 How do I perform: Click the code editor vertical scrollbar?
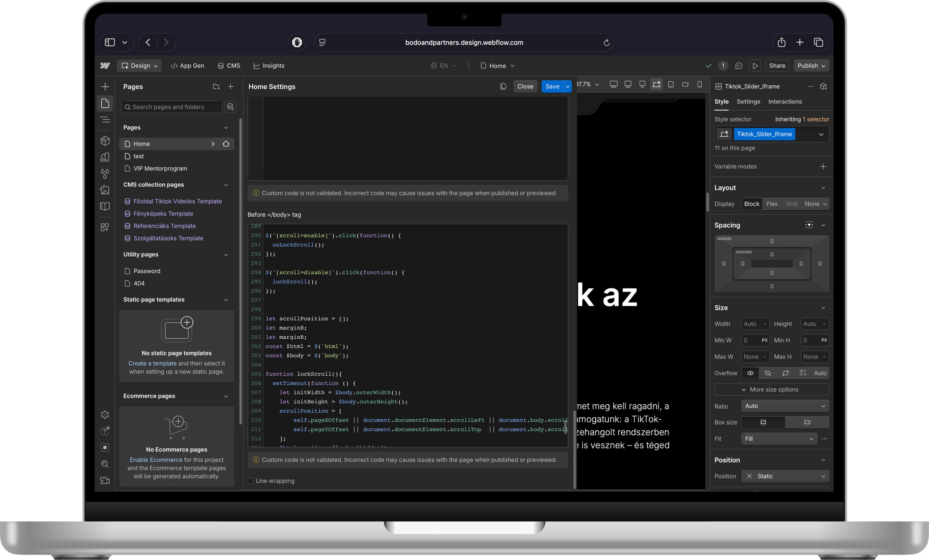pyautogui.click(x=565, y=427)
